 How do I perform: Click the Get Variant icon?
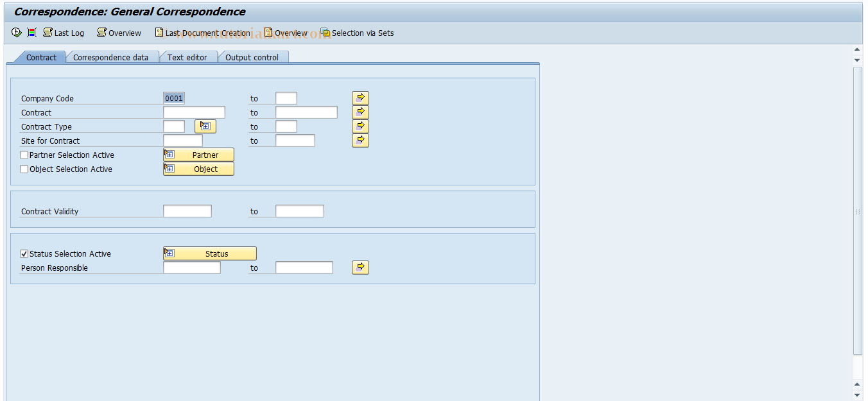point(31,33)
